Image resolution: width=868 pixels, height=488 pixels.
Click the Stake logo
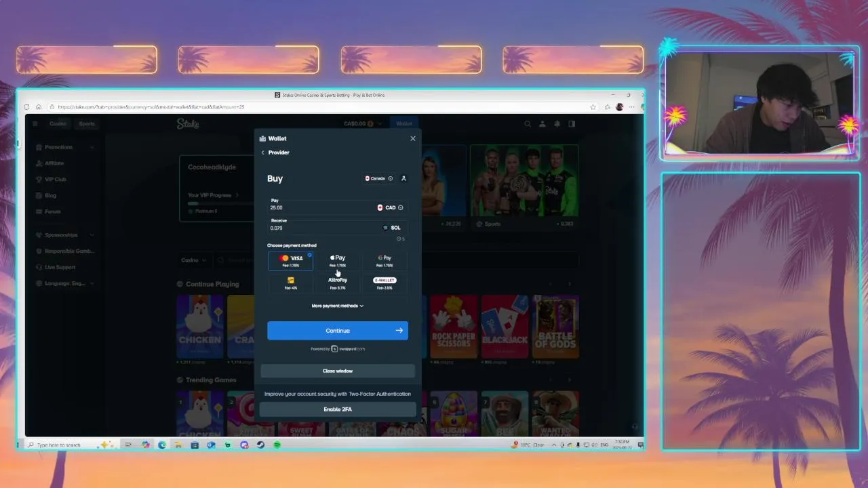coord(188,124)
